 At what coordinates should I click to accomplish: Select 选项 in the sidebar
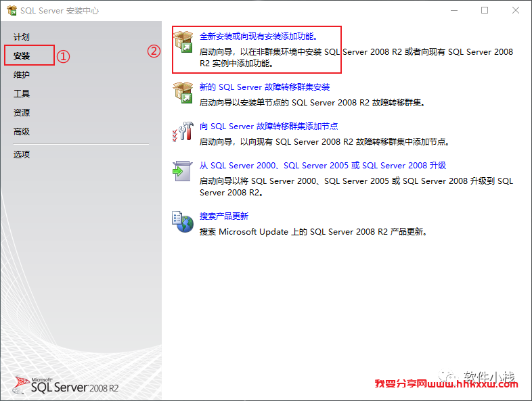[22, 155]
